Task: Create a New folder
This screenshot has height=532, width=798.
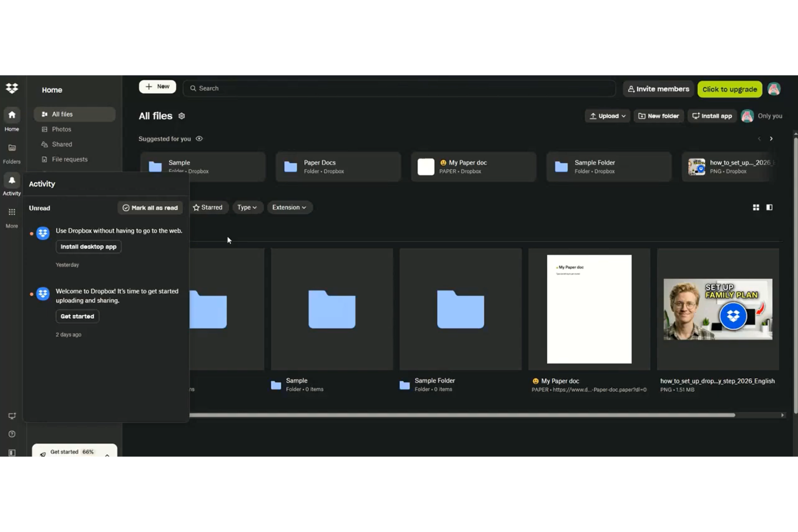Action: point(658,116)
